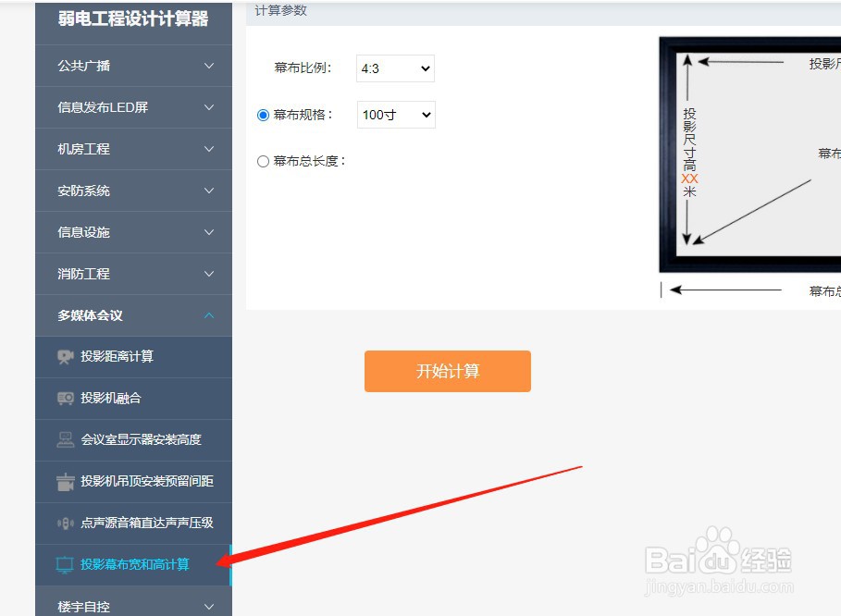Open the 弱电工程设计计算器 header
The image size is (841, 616).
click(132, 18)
